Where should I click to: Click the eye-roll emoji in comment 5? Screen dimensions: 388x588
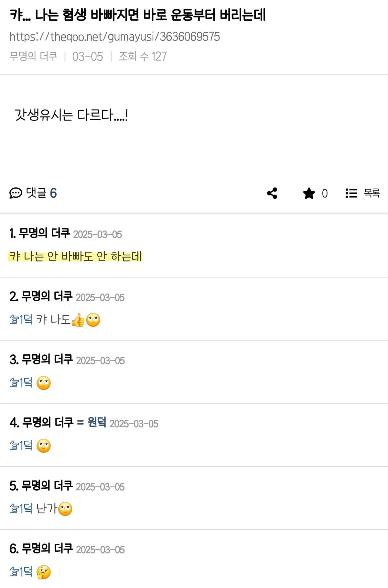pos(65,509)
